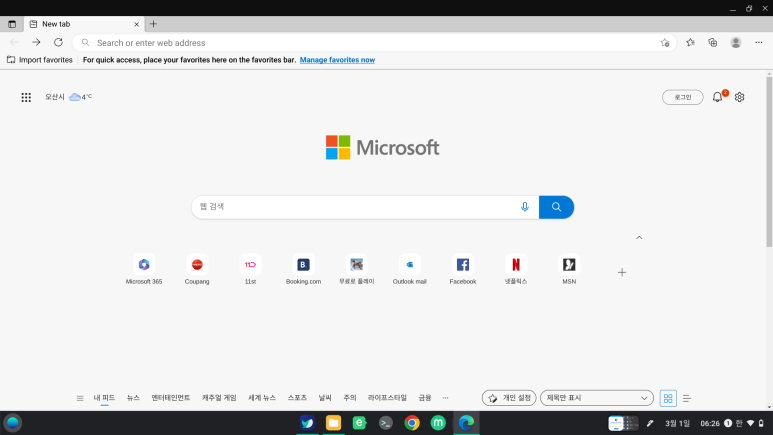Collapse the quick links with chevron
The height and width of the screenshot is (435, 773).
(639, 238)
